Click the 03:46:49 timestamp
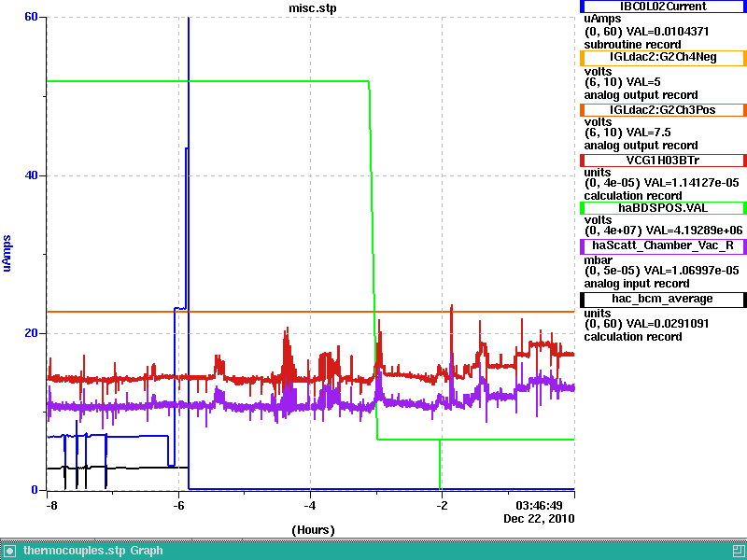 click(x=540, y=505)
